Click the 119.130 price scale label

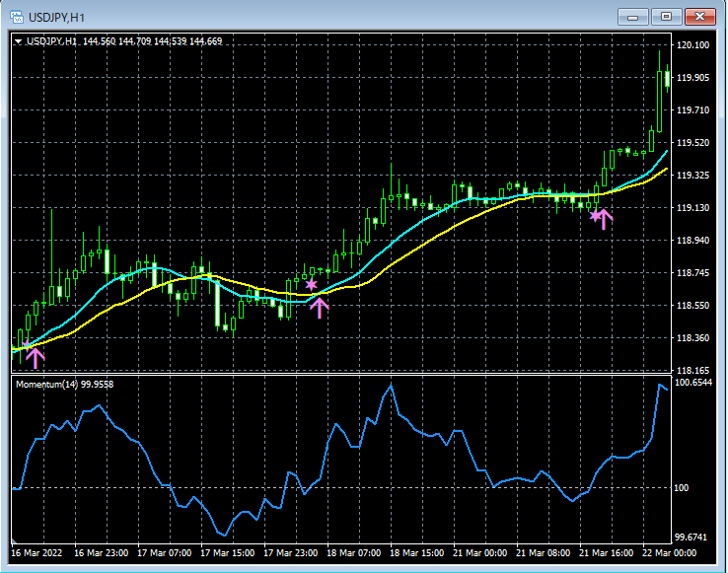[692, 207]
